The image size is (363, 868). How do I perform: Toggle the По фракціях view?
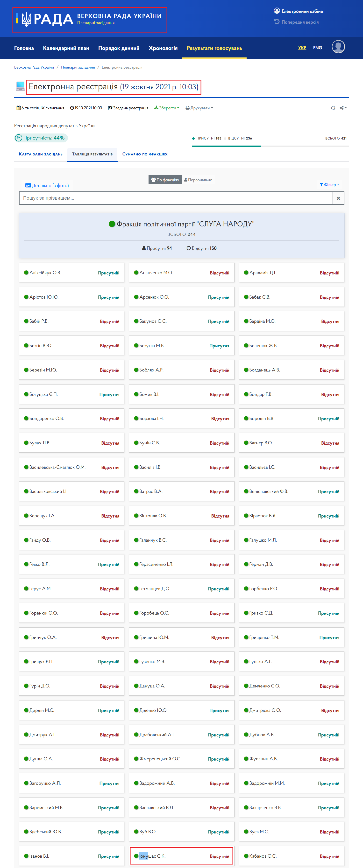(x=165, y=180)
